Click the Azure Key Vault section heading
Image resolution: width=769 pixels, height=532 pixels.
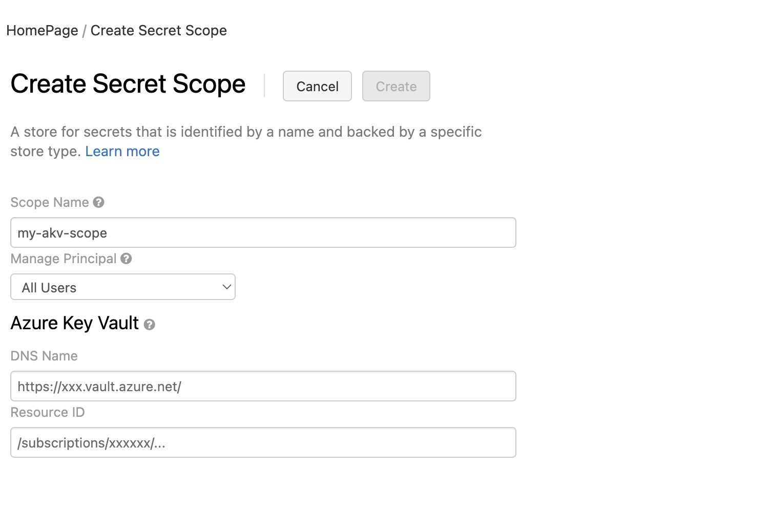tap(75, 324)
